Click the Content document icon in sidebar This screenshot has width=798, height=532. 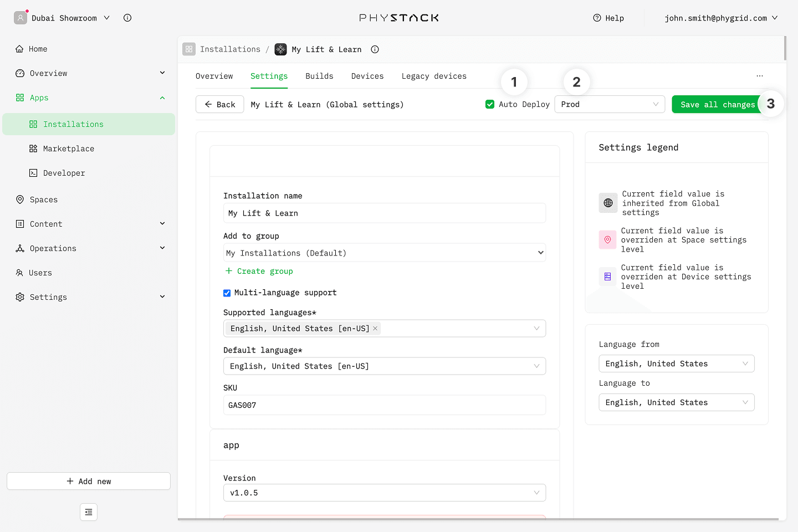(x=20, y=224)
